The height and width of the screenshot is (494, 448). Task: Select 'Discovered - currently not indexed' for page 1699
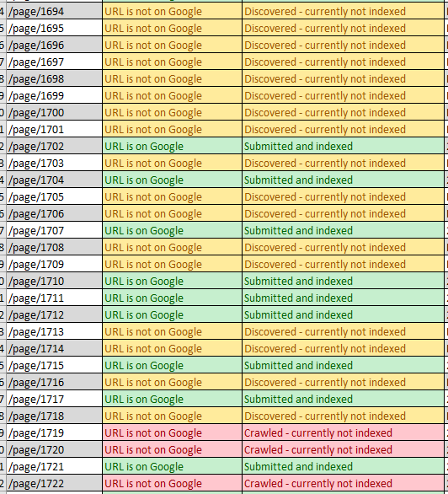325,96
